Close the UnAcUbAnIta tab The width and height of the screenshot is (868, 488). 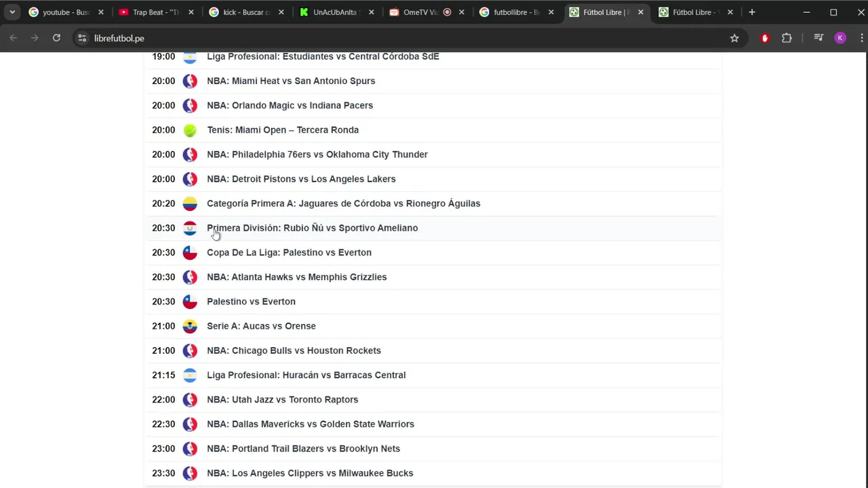coord(372,12)
